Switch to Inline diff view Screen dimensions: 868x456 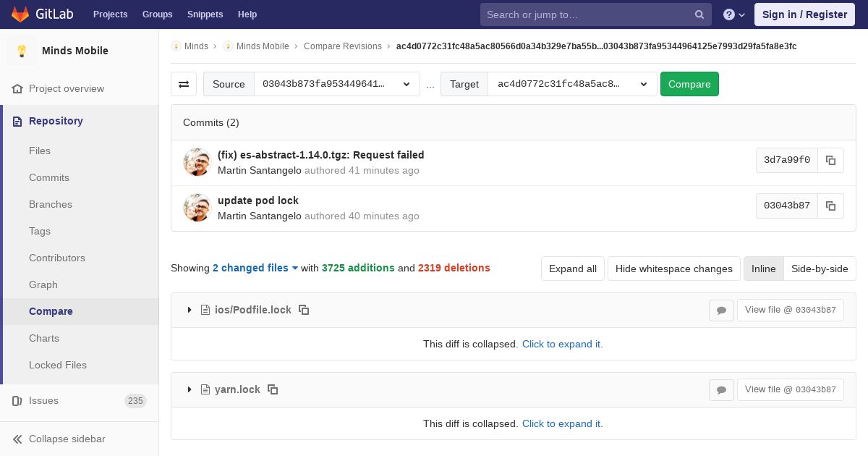click(763, 269)
